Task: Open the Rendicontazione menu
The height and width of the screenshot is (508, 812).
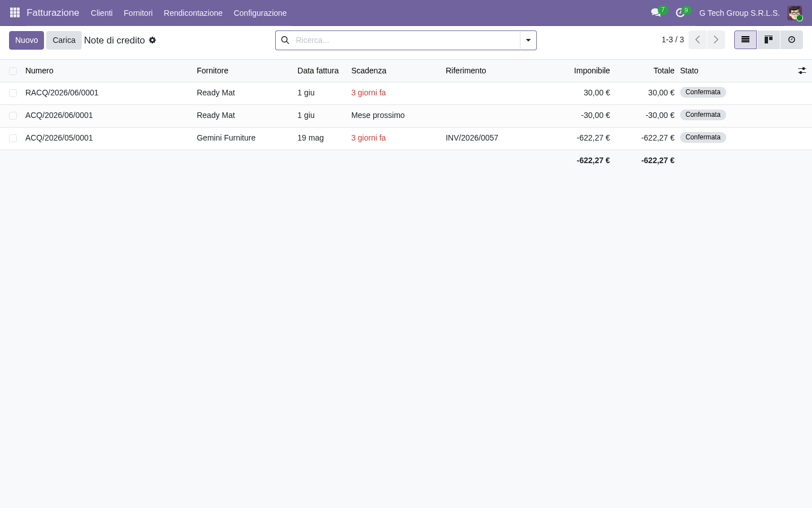Action: click(193, 13)
